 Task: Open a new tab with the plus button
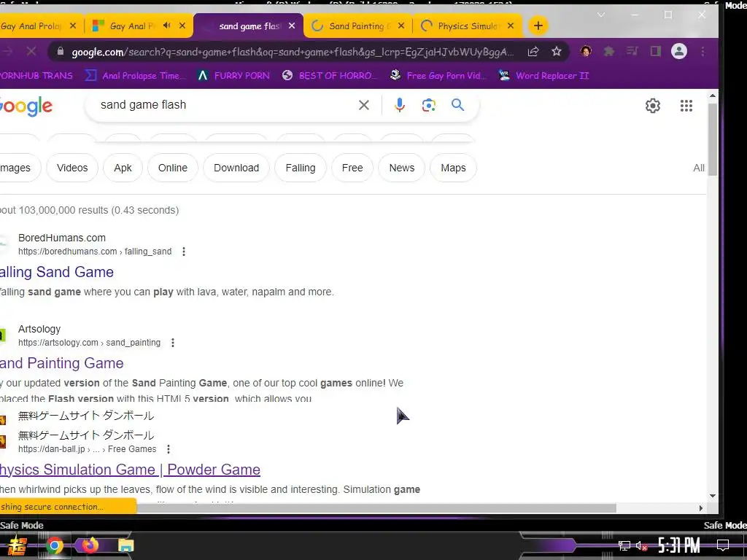pyautogui.click(x=538, y=26)
